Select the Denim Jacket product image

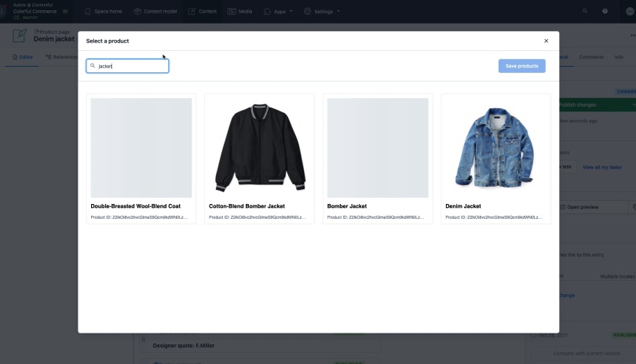click(495, 148)
